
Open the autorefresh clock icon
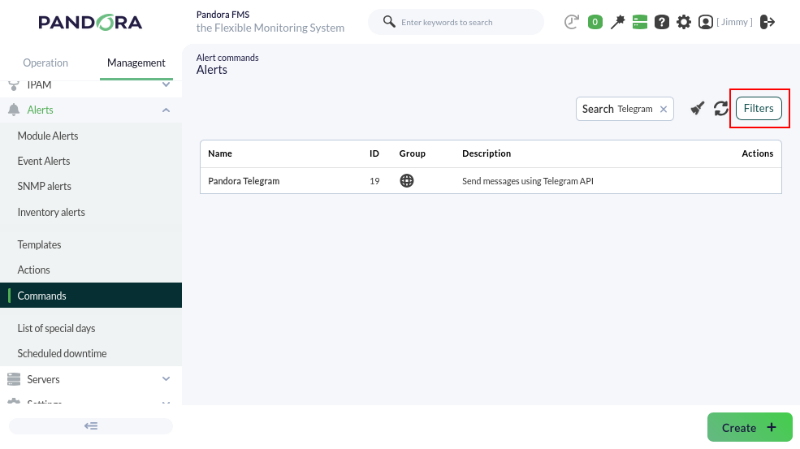[571, 22]
